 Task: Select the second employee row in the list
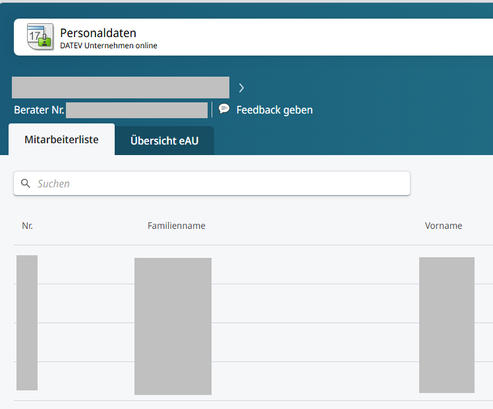pyautogui.click(x=253, y=303)
